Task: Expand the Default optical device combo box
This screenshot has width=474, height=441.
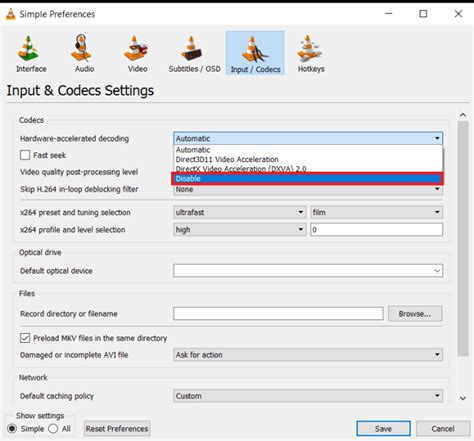Action: tap(308, 271)
